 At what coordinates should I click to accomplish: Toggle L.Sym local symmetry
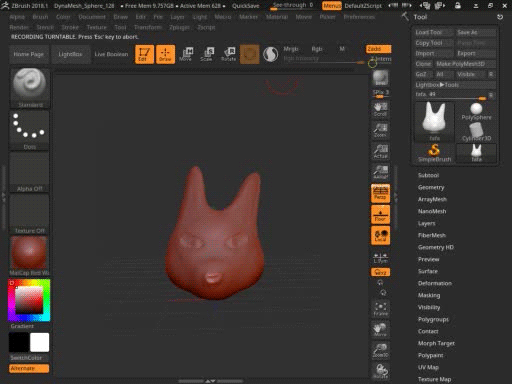pos(380,258)
